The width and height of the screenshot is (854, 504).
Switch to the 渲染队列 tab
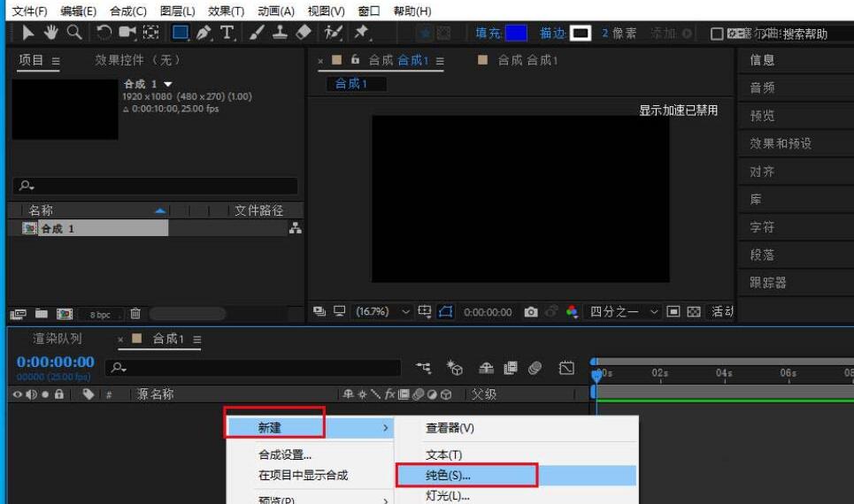(x=58, y=339)
